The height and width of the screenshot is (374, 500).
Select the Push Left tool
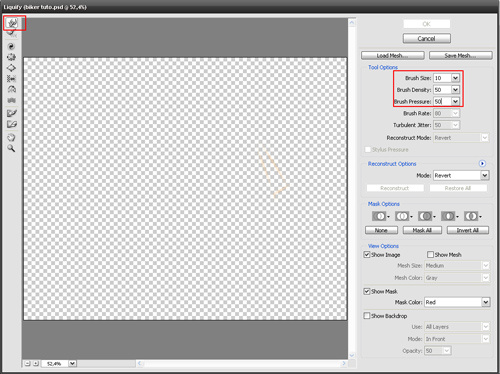(11, 79)
